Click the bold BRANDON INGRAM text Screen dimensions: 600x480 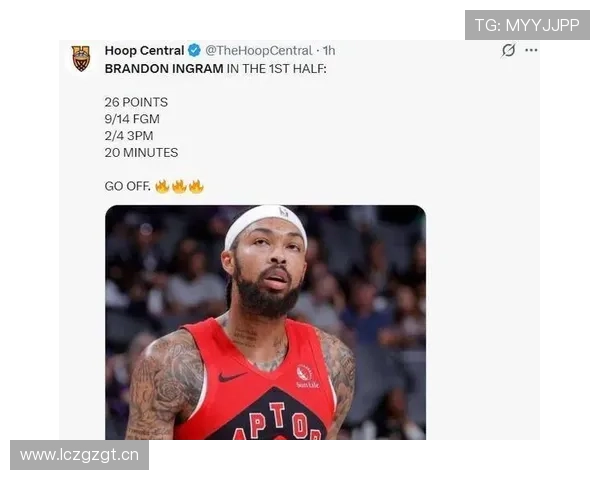[x=164, y=69]
